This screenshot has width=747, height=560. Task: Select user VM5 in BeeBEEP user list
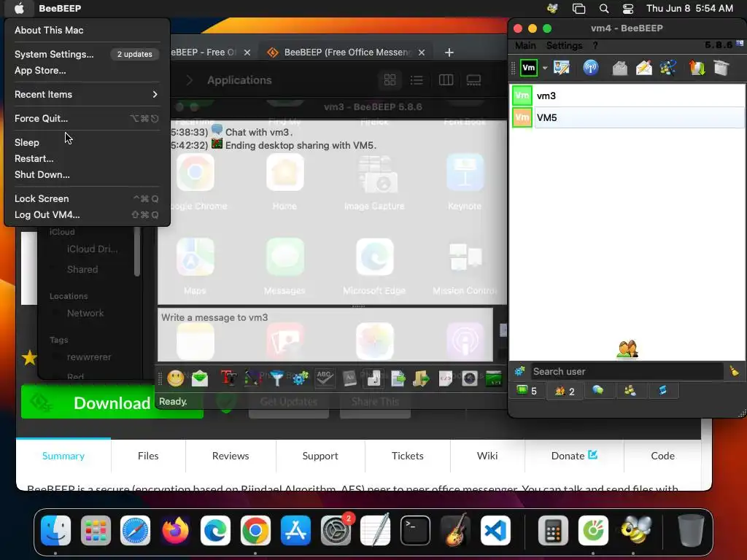[x=627, y=117]
